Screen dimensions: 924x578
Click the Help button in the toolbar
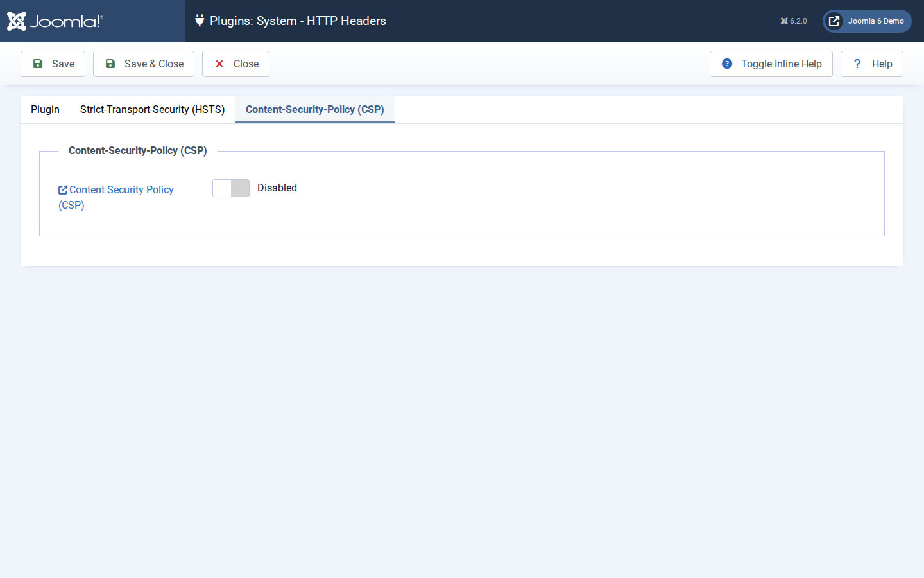(872, 64)
